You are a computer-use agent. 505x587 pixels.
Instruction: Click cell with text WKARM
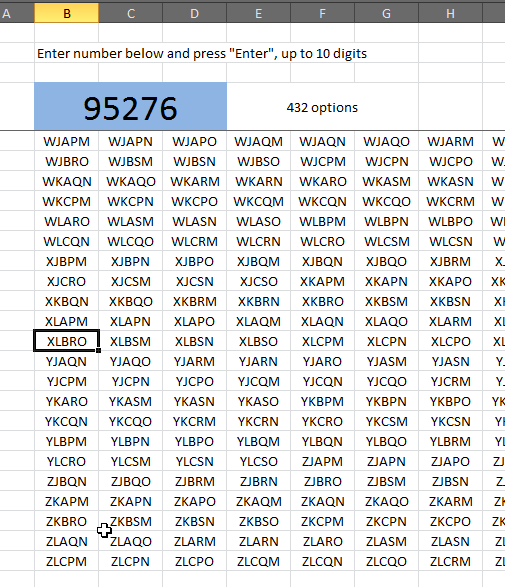195,182
